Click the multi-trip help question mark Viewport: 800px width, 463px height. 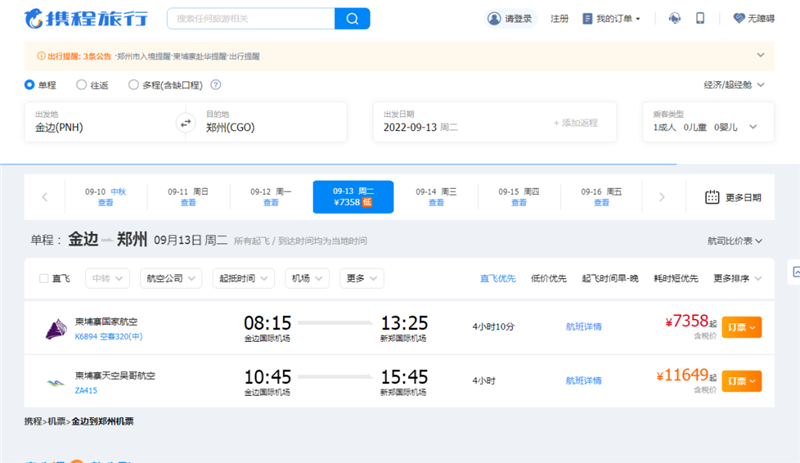point(216,85)
